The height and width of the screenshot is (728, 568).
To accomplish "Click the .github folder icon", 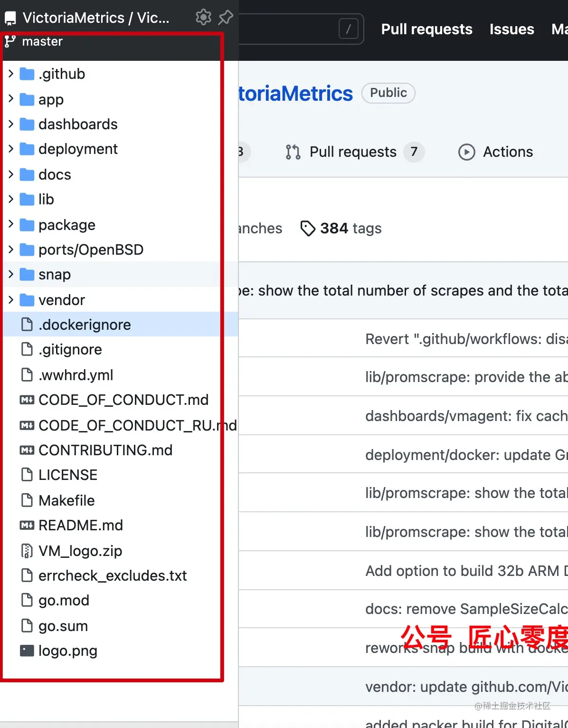I will coord(27,74).
